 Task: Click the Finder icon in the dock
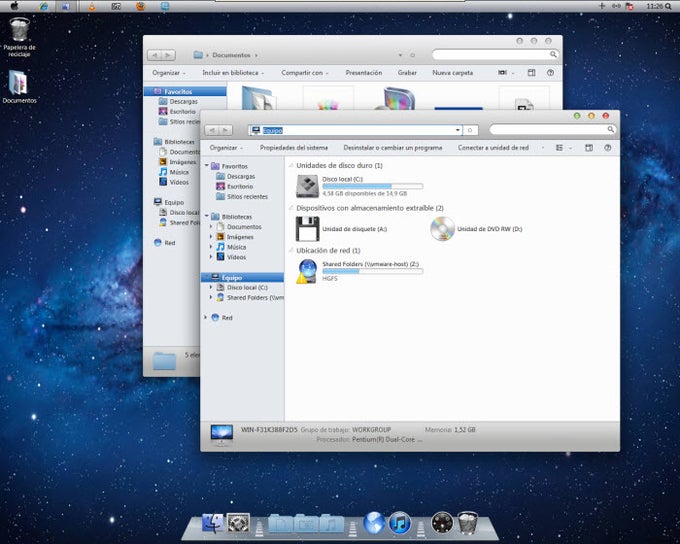pos(212,523)
